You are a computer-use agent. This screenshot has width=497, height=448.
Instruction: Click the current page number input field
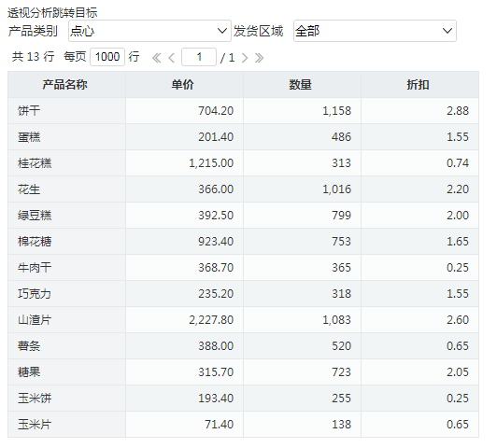(x=199, y=57)
